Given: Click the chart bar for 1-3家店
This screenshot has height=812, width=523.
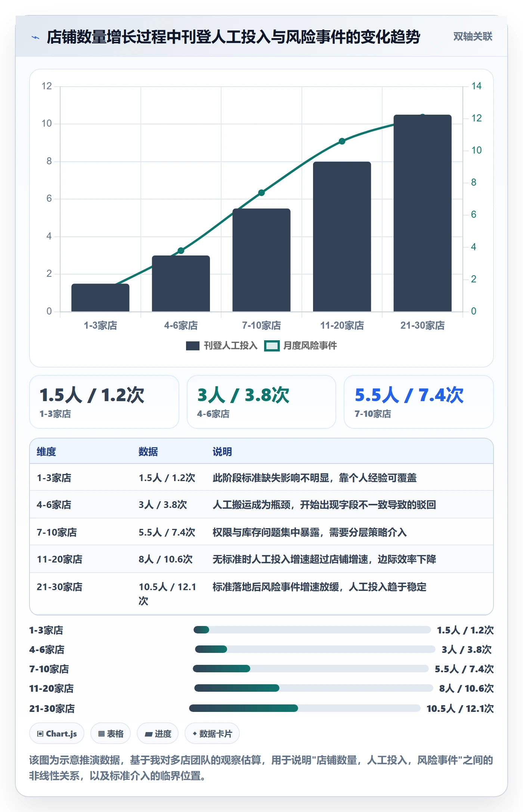Looking at the screenshot, I should pos(100,298).
